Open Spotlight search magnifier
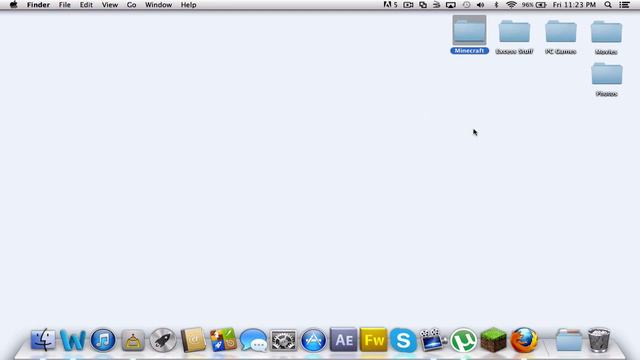Screen dimensions: 640x360 click(x=608, y=5)
